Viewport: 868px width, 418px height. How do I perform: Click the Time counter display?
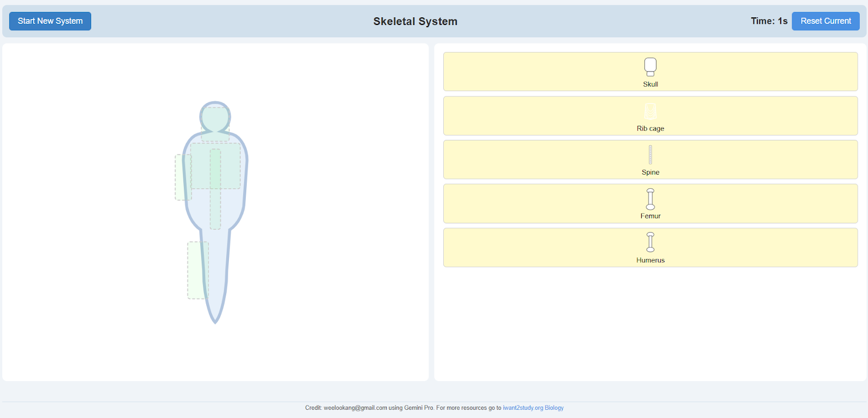tap(769, 21)
